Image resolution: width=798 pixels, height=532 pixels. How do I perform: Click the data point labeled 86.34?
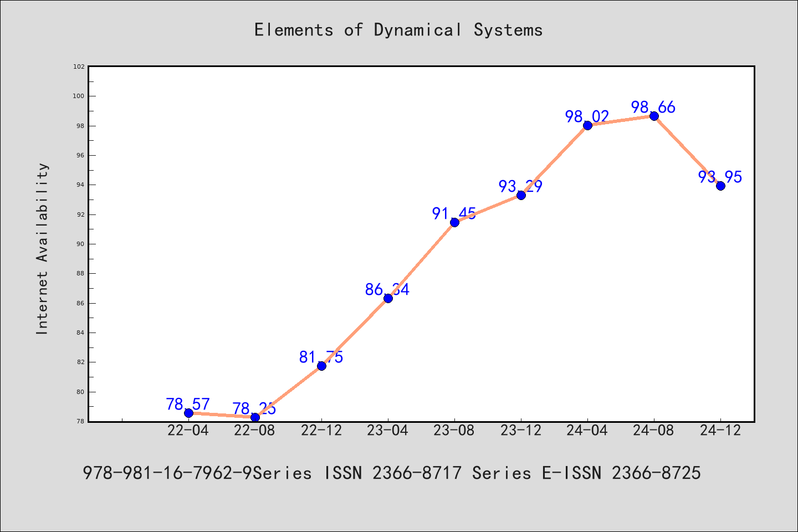[x=388, y=298]
